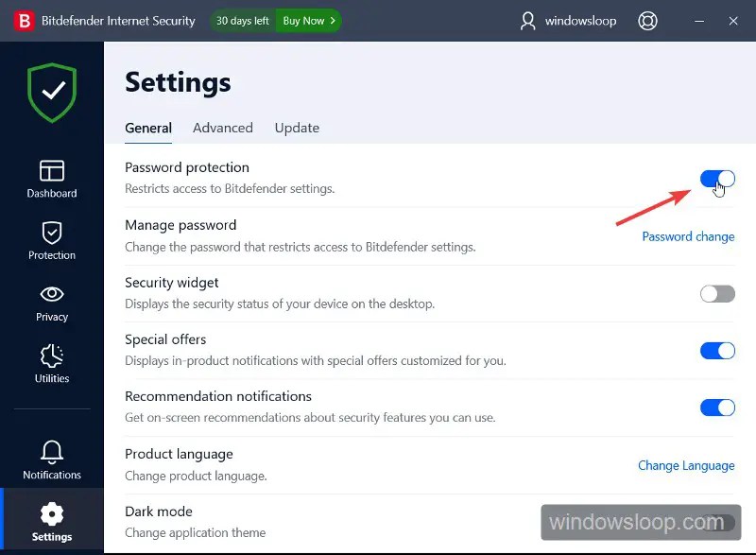
Task: Click Change Language link
Action: click(x=686, y=465)
